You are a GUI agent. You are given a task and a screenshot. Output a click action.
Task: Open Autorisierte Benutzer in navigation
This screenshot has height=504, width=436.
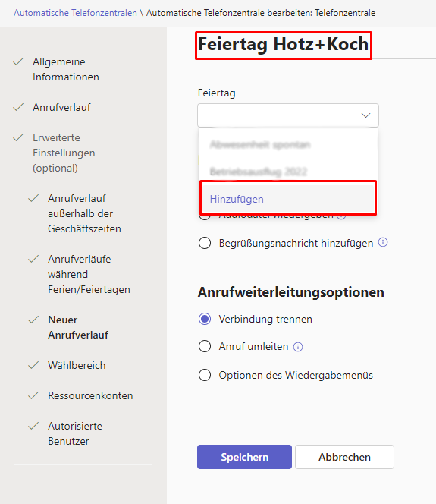pos(75,433)
